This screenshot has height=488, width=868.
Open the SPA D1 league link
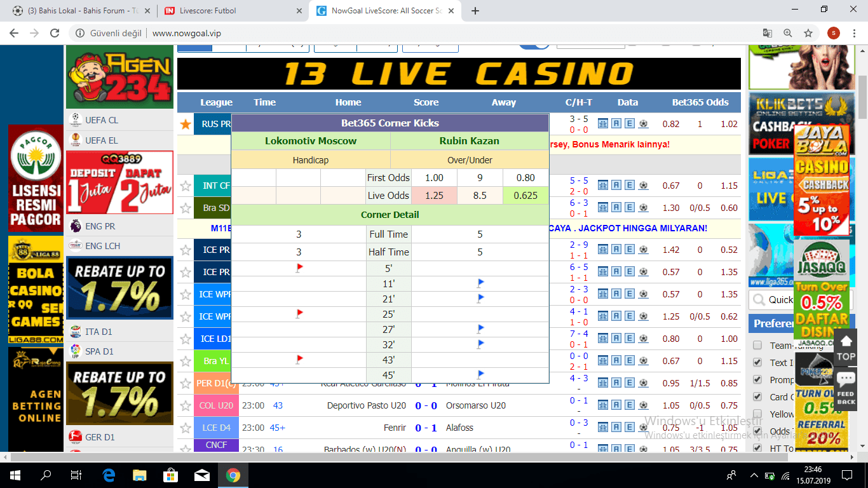pyautogui.click(x=99, y=351)
